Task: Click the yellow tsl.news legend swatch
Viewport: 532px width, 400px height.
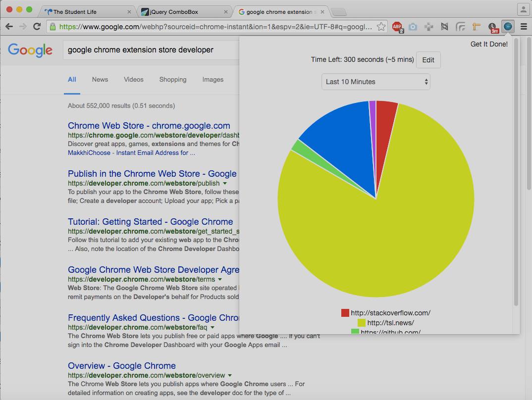Action: tap(361, 323)
